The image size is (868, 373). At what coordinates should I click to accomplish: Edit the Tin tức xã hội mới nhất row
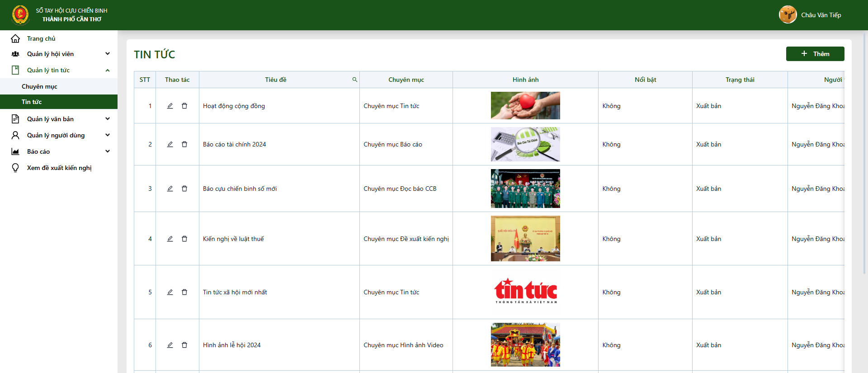coord(170,292)
